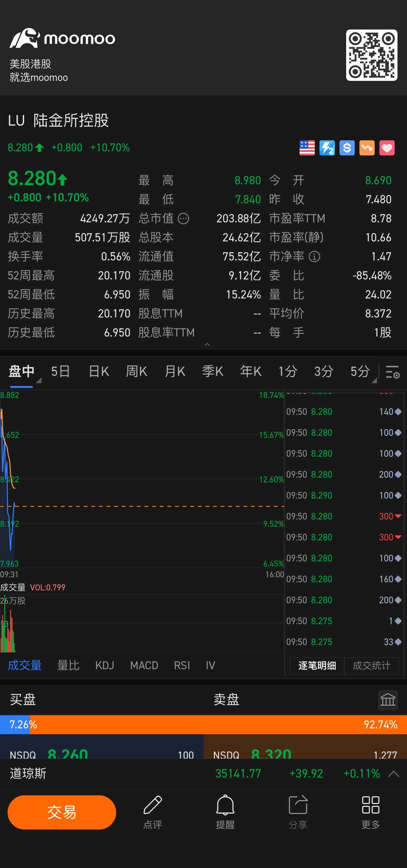The height and width of the screenshot is (868, 407).
Task: Tap the exchange bank icon beside 卖盘
Action: 388,700
